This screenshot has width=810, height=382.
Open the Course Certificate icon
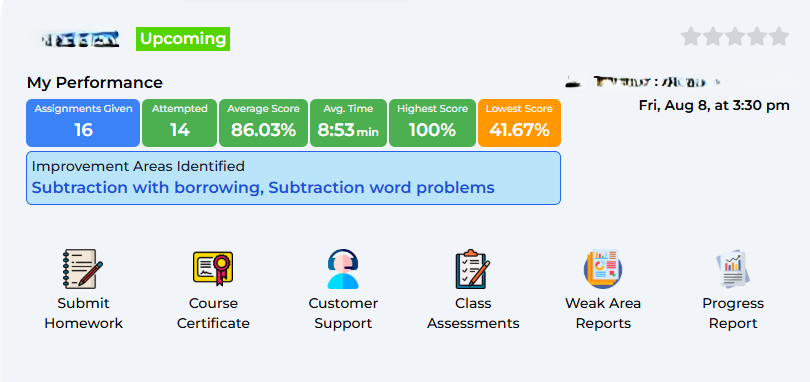213,269
